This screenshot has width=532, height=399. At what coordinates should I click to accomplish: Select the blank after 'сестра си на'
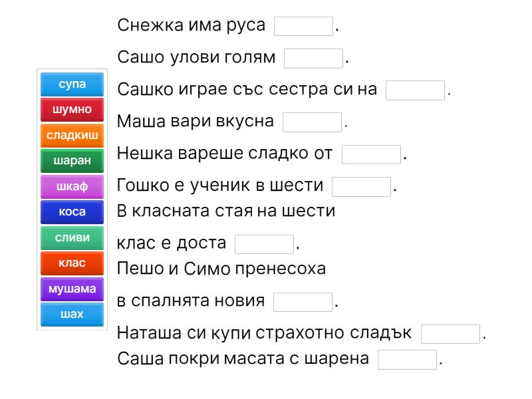[x=415, y=90]
